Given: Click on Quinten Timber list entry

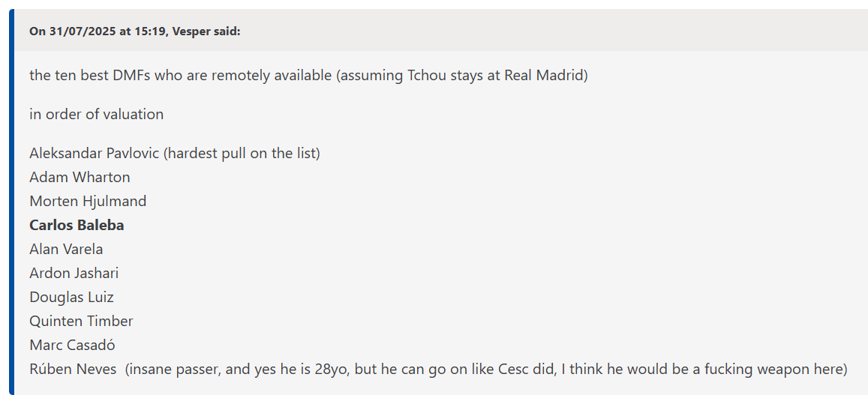Looking at the screenshot, I should pyautogui.click(x=81, y=321).
